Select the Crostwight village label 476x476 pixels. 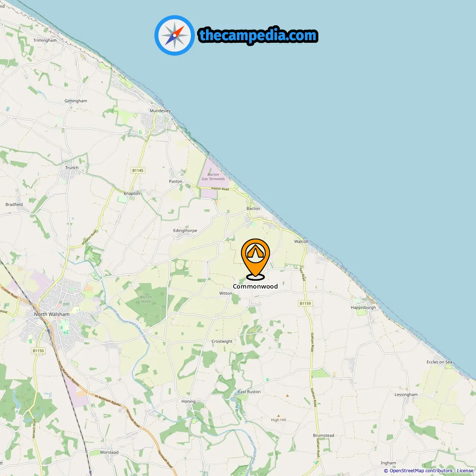click(x=222, y=341)
